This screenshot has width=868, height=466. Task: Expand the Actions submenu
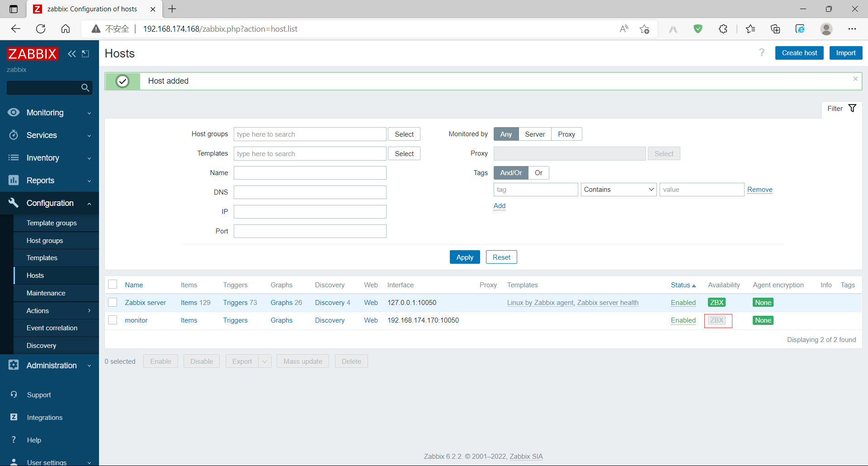pos(57,311)
